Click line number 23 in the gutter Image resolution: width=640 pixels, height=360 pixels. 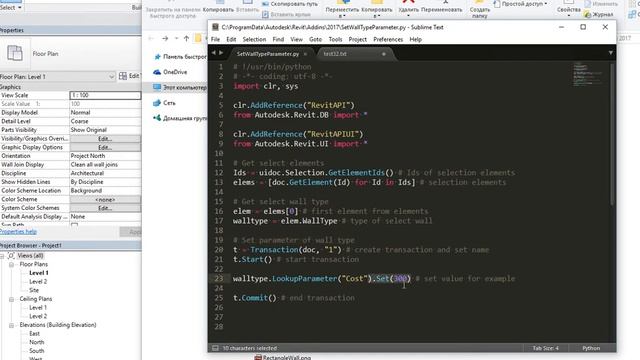[219, 278]
